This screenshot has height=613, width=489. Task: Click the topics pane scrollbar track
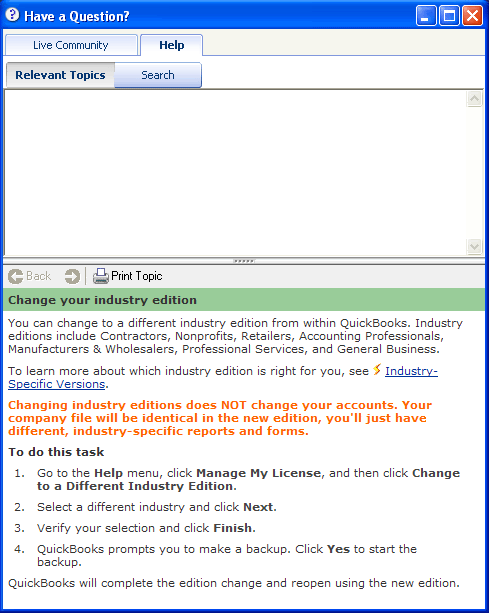[474, 172]
